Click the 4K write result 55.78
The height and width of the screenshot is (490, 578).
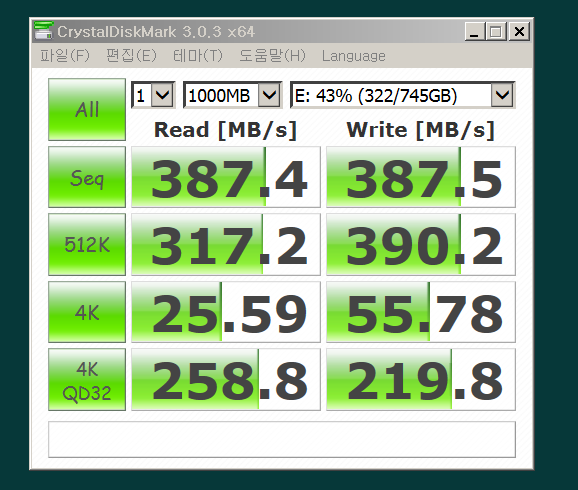tap(421, 312)
